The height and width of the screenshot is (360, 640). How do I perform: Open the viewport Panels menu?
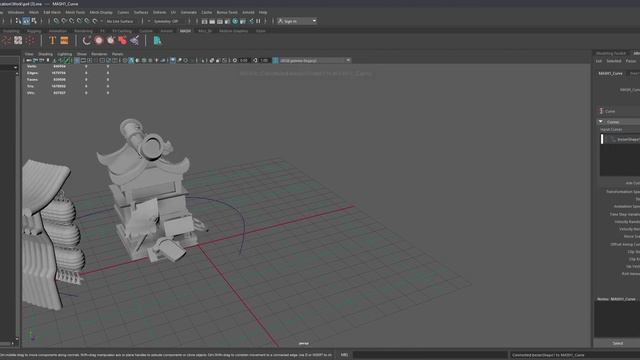118,54
